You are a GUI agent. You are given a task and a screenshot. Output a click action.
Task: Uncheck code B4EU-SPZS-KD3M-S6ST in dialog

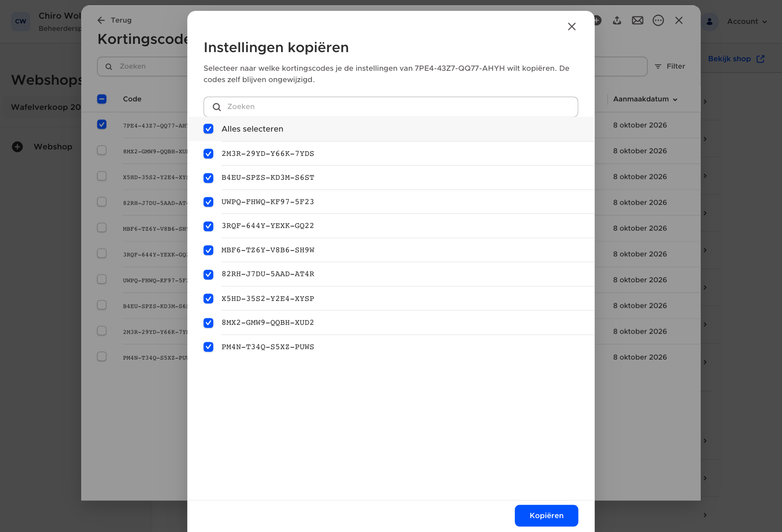click(209, 178)
